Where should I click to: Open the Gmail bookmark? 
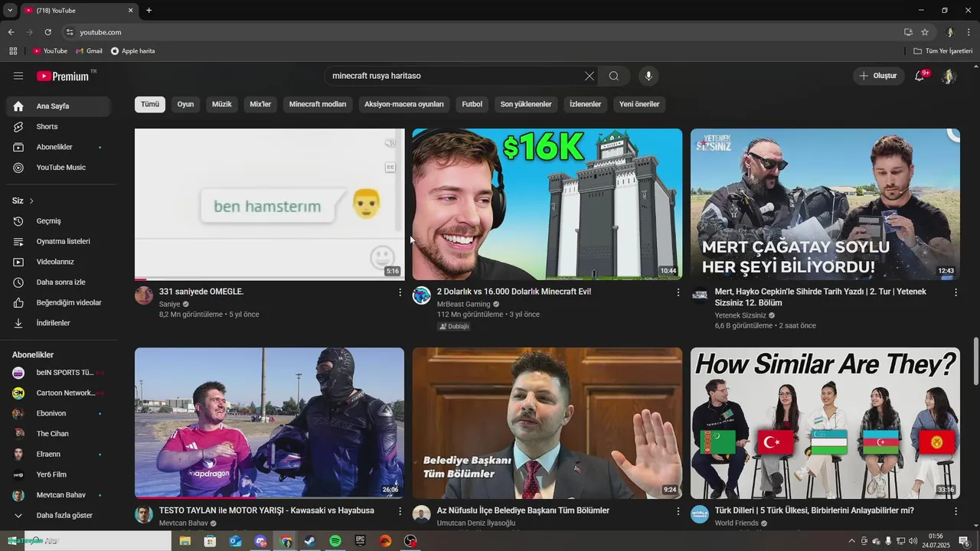click(x=89, y=51)
